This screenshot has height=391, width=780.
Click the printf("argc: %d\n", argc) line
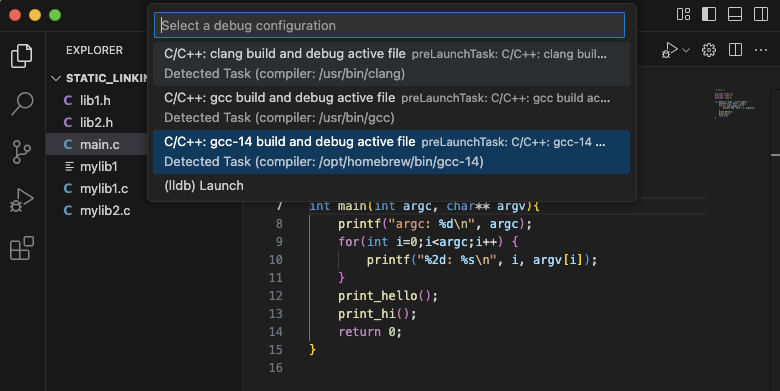click(x=435, y=224)
